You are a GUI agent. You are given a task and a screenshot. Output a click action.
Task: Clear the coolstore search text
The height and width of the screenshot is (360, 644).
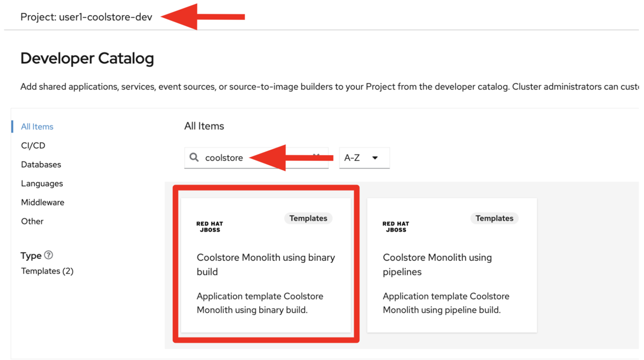coord(317,157)
